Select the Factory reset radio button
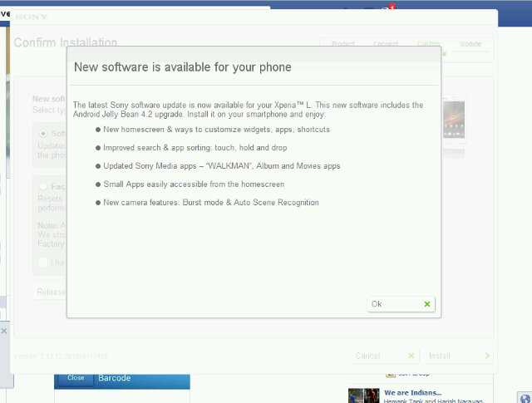The width and height of the screenshot is (532, 403). 43,187
